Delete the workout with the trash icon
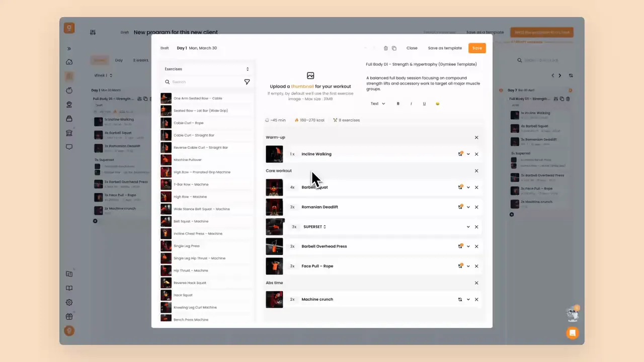644x362 pixels. click(x=386, y=48)
